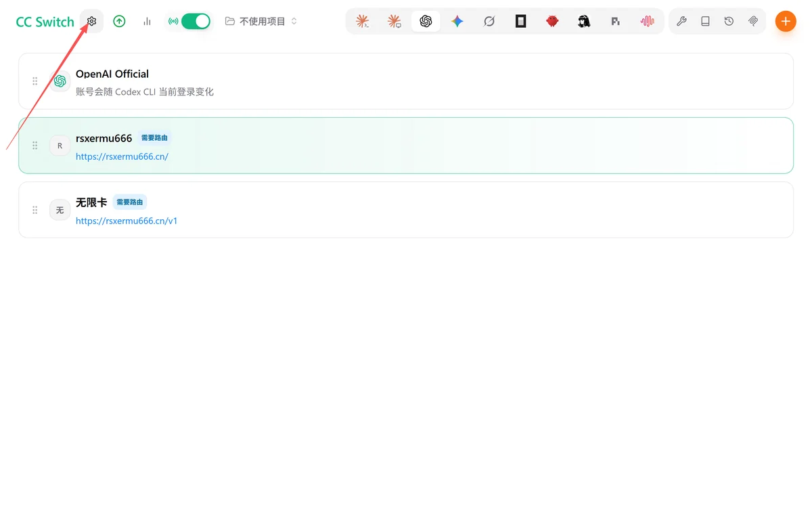
Task: Click the broadcast proxy icon beside the switch
Action: coord(173,21)
